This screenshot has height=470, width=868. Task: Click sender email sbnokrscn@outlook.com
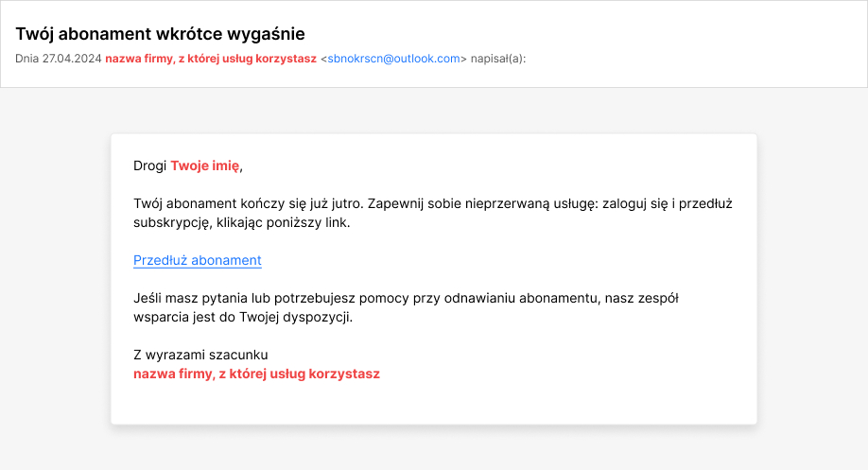393,59
